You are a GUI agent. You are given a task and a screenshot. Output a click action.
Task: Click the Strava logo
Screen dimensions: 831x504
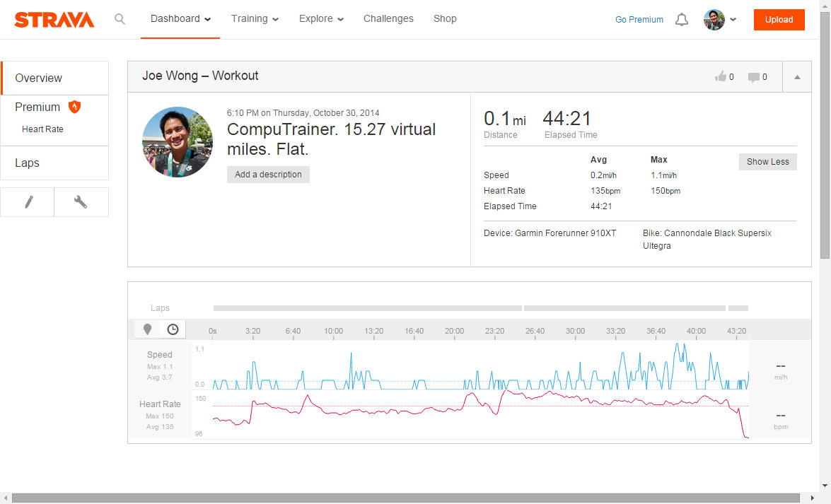[x=54, y=20]
